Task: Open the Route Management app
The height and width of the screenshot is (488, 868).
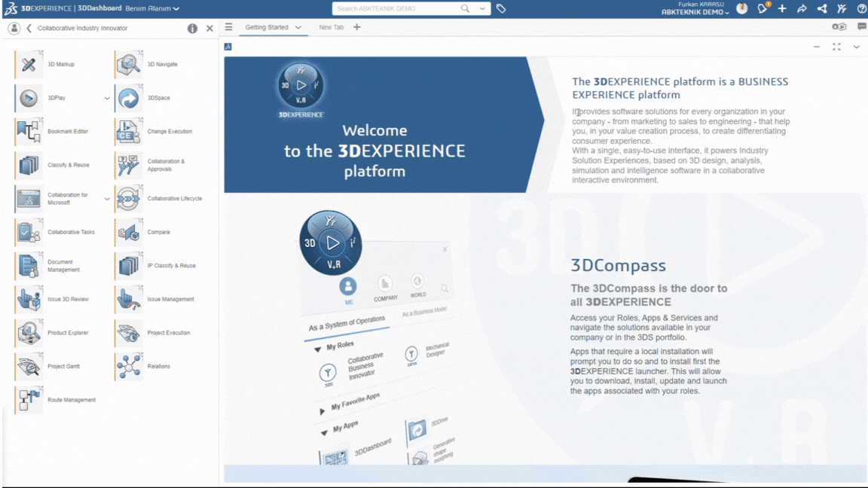Action: coord(29,400)
